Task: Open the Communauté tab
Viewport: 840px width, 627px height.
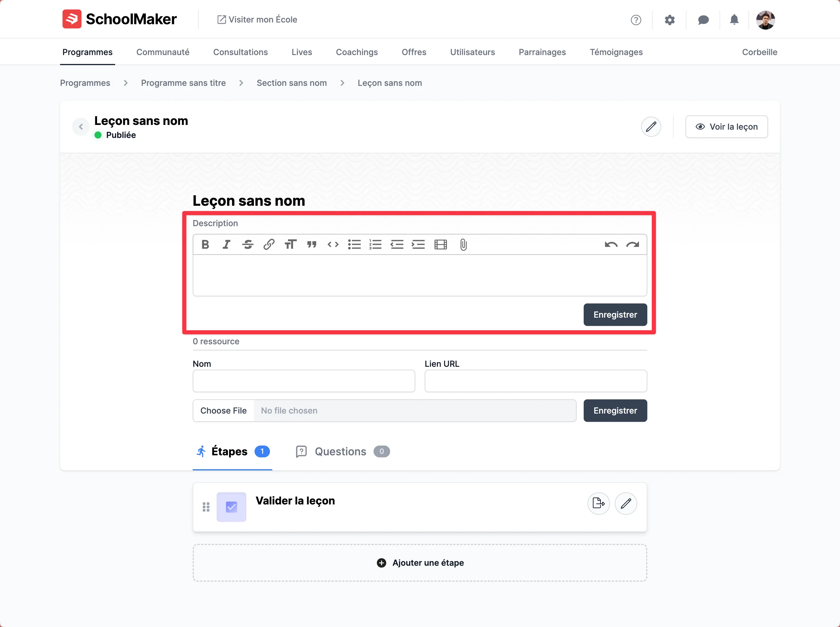Action: coord(163,52)
